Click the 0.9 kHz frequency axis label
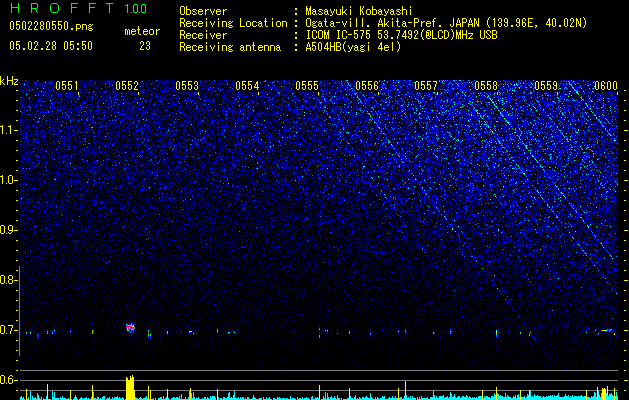 [x=8, y=230]
